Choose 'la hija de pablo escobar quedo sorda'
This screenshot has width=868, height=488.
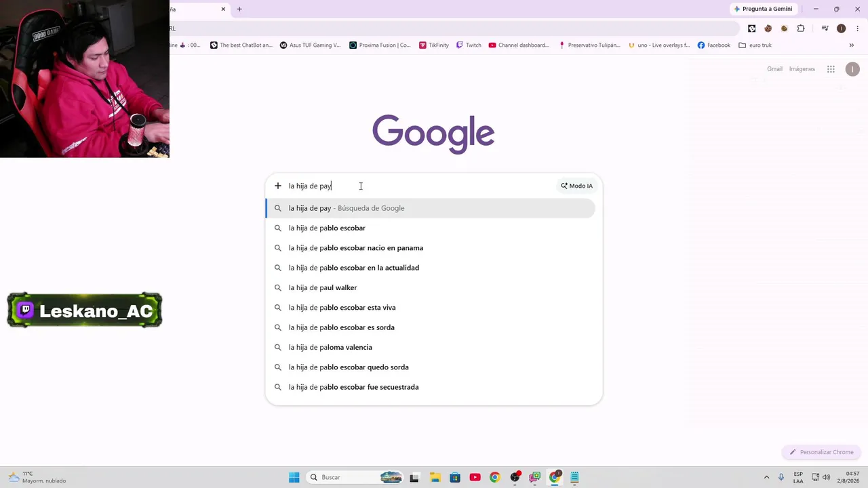point(431,367)
